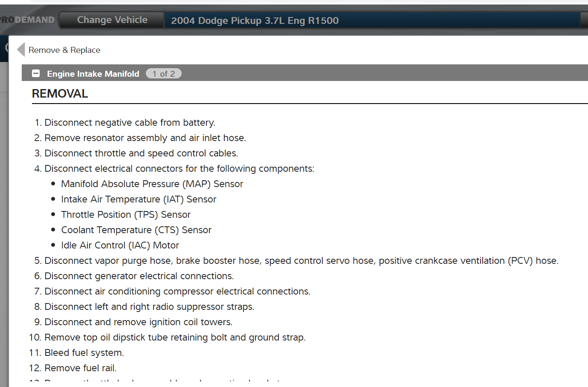Click the Manifold Absolute Pressure (MAP) Sensor bullet
The height and width of the screenshot is (387, 588).
pos(152,184)
